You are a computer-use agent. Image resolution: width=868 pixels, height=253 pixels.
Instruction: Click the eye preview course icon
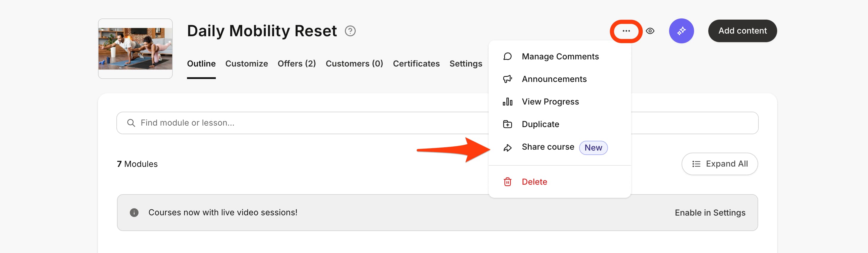pos(650,31)
